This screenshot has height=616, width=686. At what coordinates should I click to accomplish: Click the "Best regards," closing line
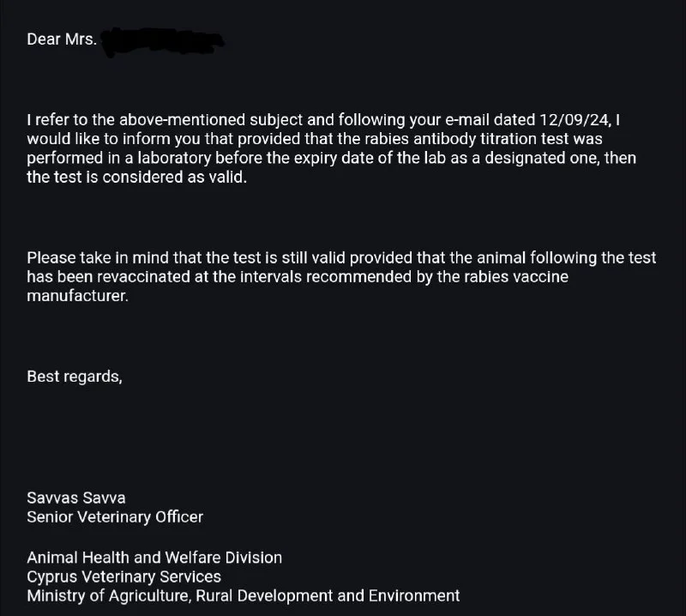(x=75, y=376)
